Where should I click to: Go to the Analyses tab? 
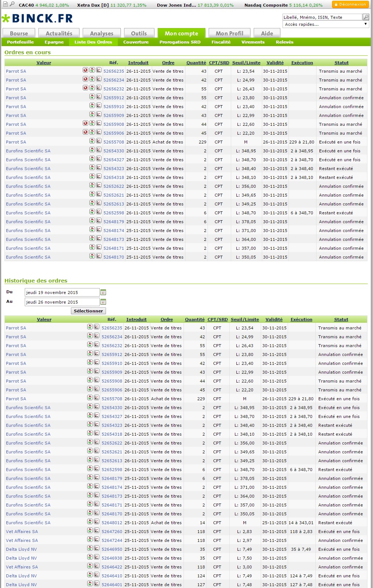pyautogui.click(x=102, y=33)
